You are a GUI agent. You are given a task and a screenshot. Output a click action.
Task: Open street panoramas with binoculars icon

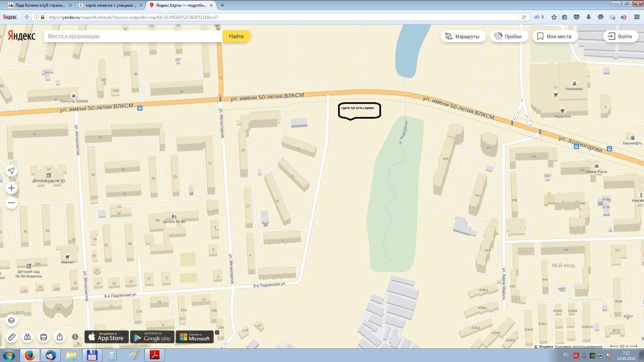point(28,337)
